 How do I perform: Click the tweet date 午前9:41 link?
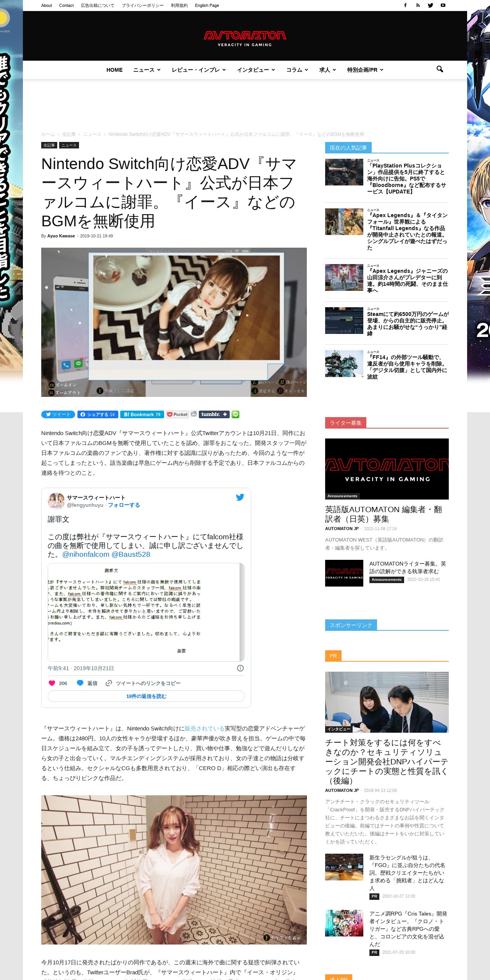81,668
